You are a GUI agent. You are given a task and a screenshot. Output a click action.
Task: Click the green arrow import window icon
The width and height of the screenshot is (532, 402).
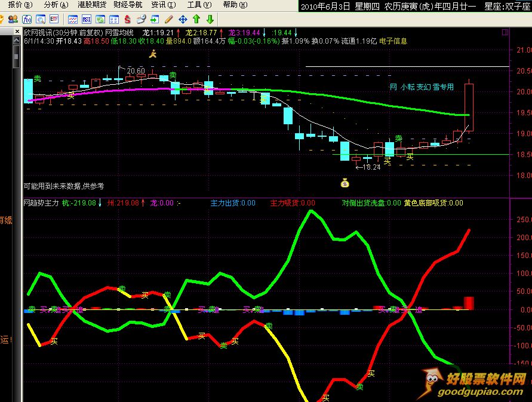[155, 19]
